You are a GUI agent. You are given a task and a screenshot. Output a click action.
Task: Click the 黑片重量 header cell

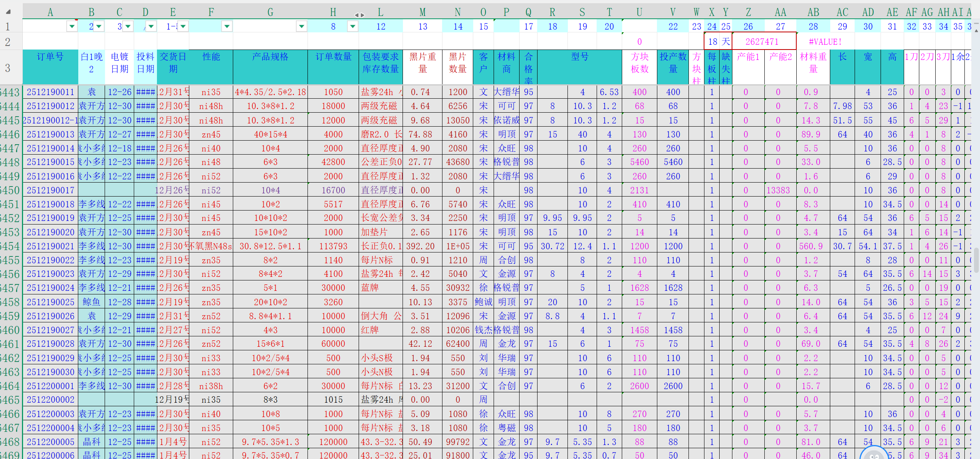pyautogui.click(x=423, y=67)
